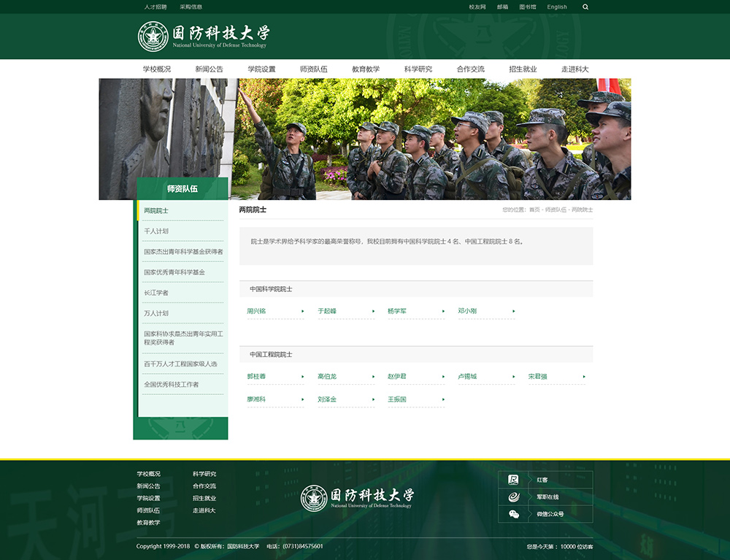730x560 pixels.
Task: Open the 招生就业 navigation menu
Action: 523,69
